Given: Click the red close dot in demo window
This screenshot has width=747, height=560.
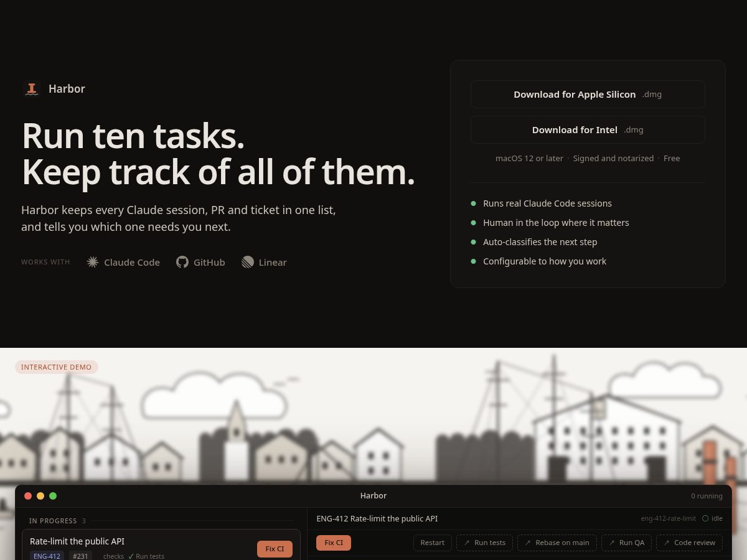Looking at the screenshot, I should (28, 496).
